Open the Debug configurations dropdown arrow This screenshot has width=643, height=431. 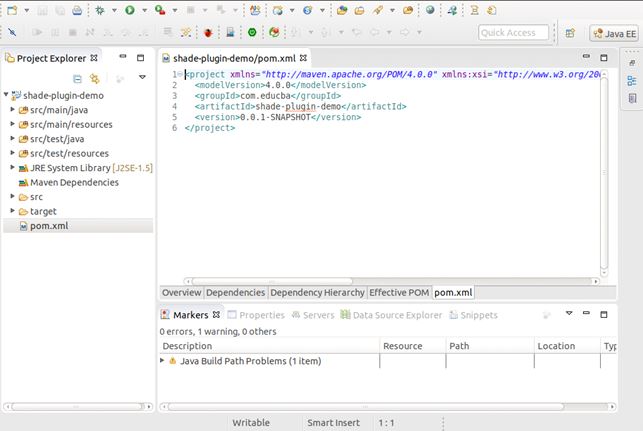(114, 10)
